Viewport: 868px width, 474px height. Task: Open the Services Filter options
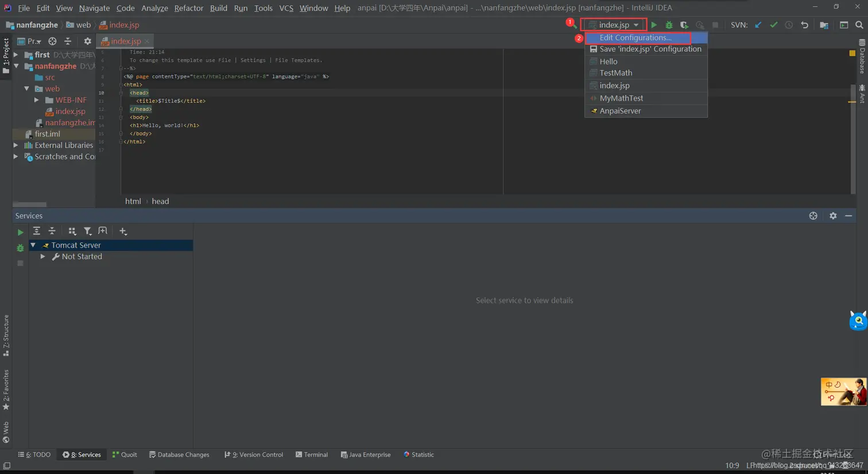(x=87, y=231)
